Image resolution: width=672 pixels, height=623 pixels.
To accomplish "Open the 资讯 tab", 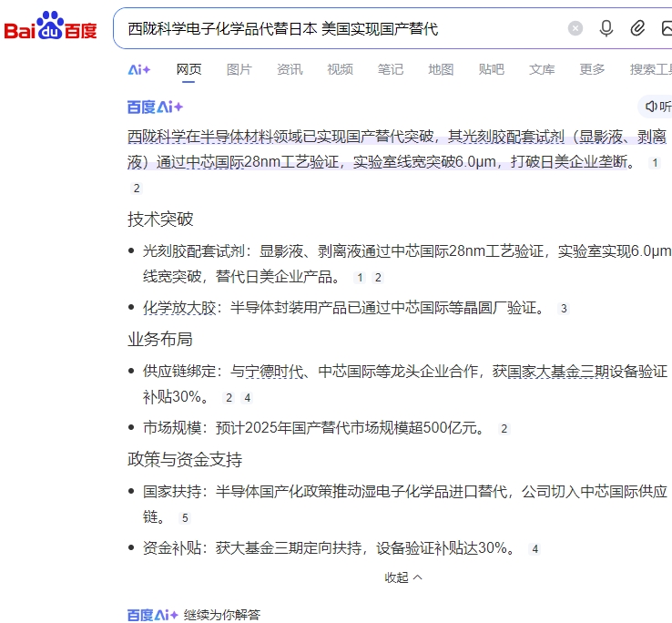I will [290, 69].
